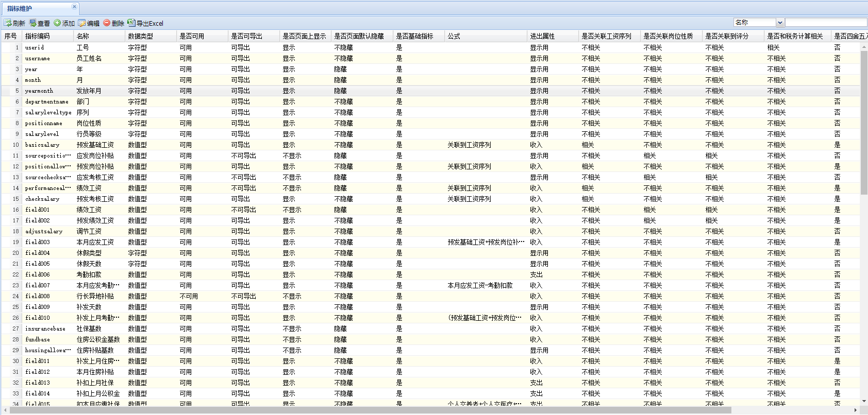Click the 查看 (view) toolbar icon
This screenshot has width=868, height=415.
33,23
